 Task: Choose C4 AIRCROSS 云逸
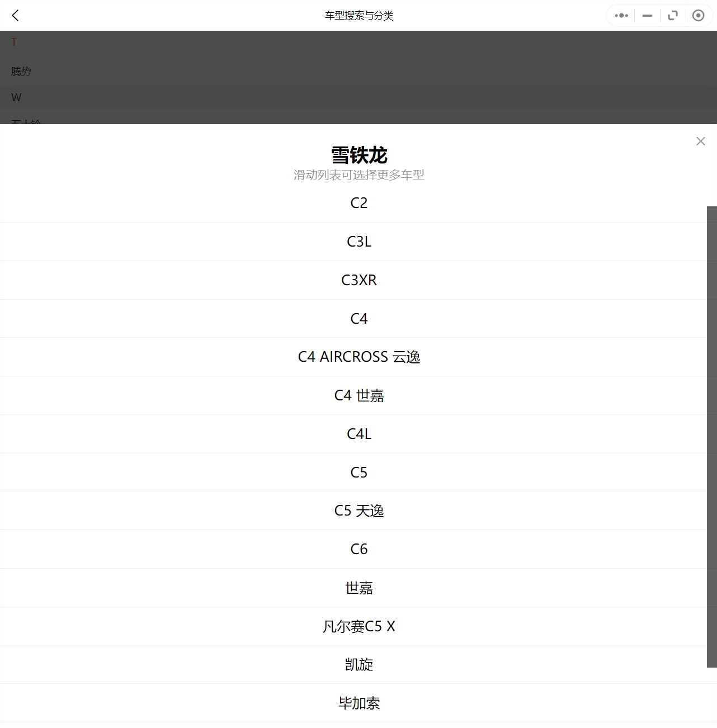[x=358, y=357]
